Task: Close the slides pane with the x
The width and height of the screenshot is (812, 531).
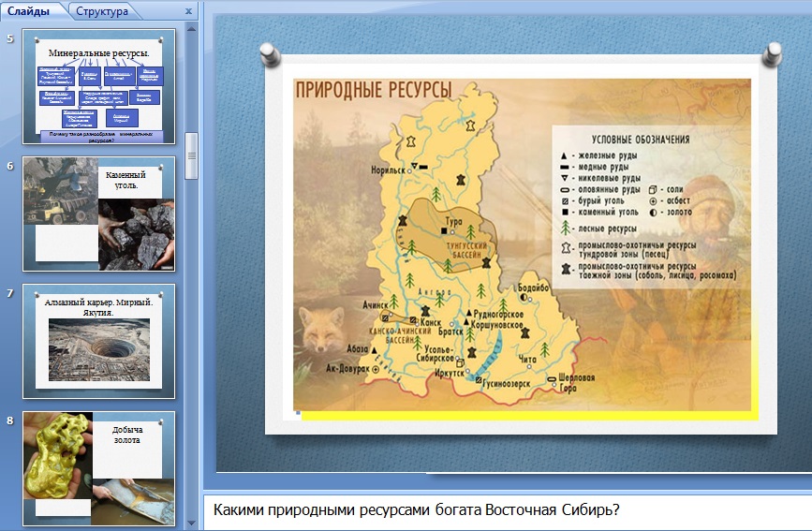Action: click(x=188, y=11)
